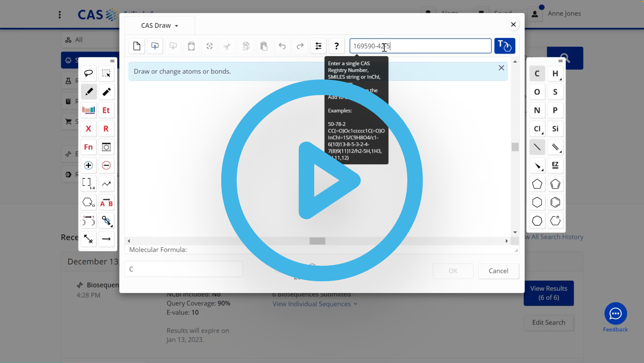This screenshot has height=363, width=644.
Task: Select the chain drawing tool
Action: pyautogui.click(x=106, y=184)
